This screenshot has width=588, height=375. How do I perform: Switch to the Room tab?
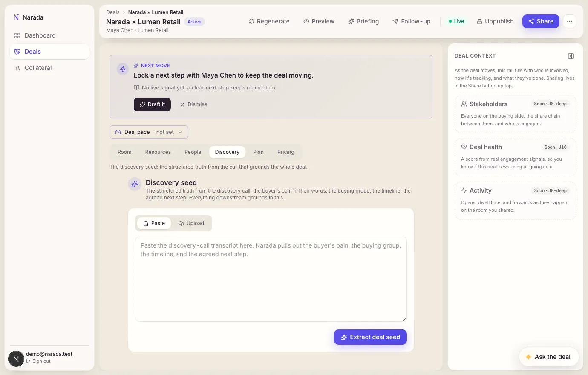coord(124,152)
